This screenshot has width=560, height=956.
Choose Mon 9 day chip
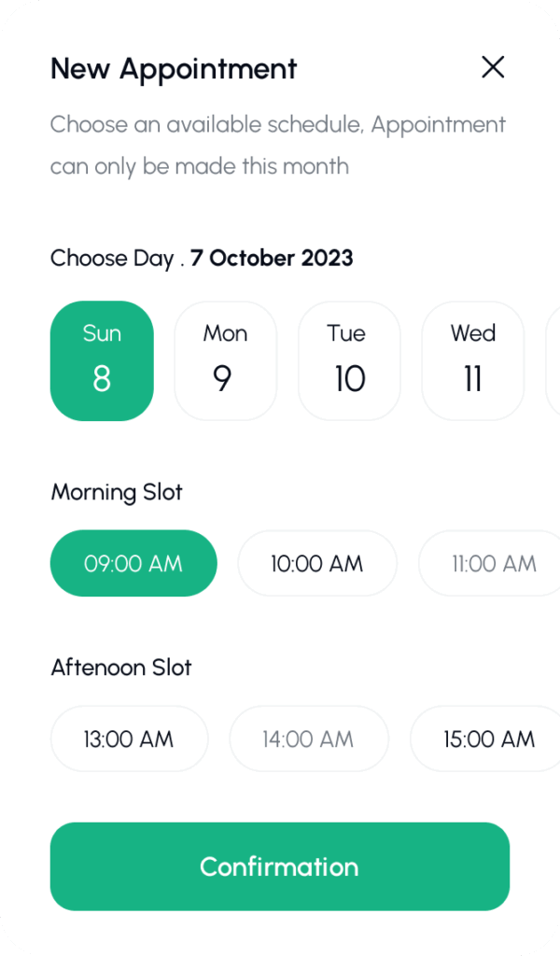click(x=226, y=360)
